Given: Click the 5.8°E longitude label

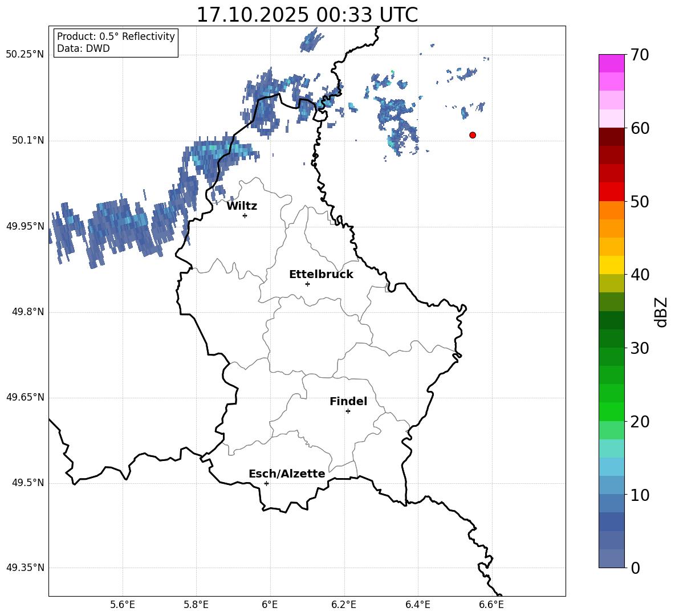Looking at the screenshot, I should 196,605.
